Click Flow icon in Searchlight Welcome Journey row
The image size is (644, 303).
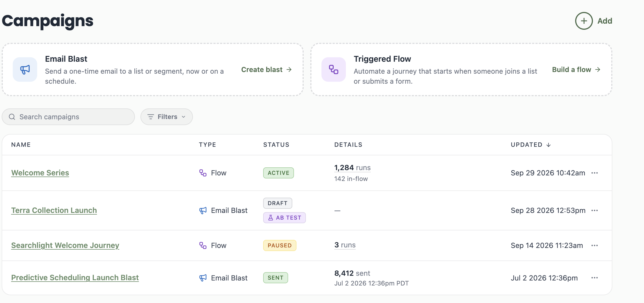[203, 245]
